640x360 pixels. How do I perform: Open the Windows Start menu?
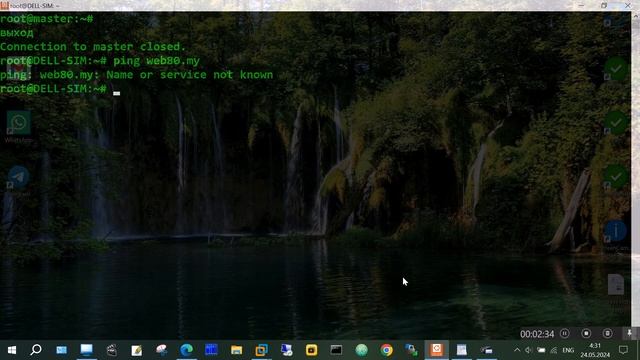12,350
